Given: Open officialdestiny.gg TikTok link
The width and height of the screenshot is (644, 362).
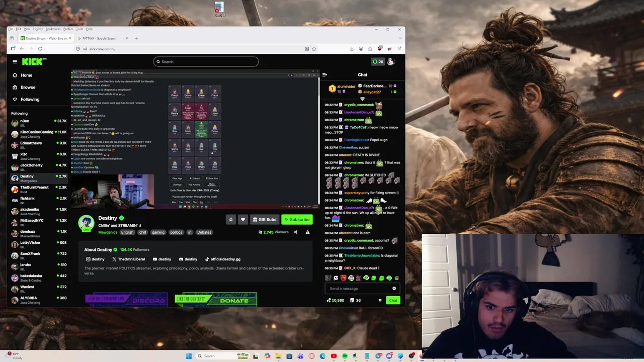Looking at the screenshot, I should (x=223, y=259).
